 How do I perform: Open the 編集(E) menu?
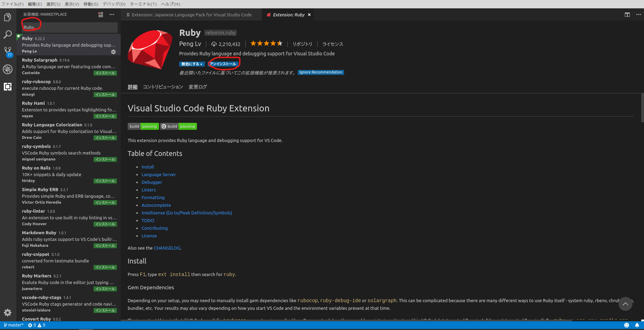click(x=35, y=4)
